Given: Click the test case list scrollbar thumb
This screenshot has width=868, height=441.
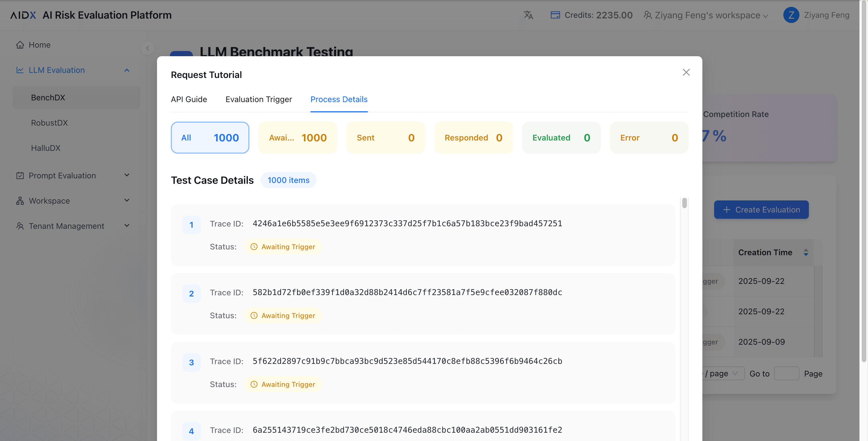Looking at the screenshot, I should point(684,203).
